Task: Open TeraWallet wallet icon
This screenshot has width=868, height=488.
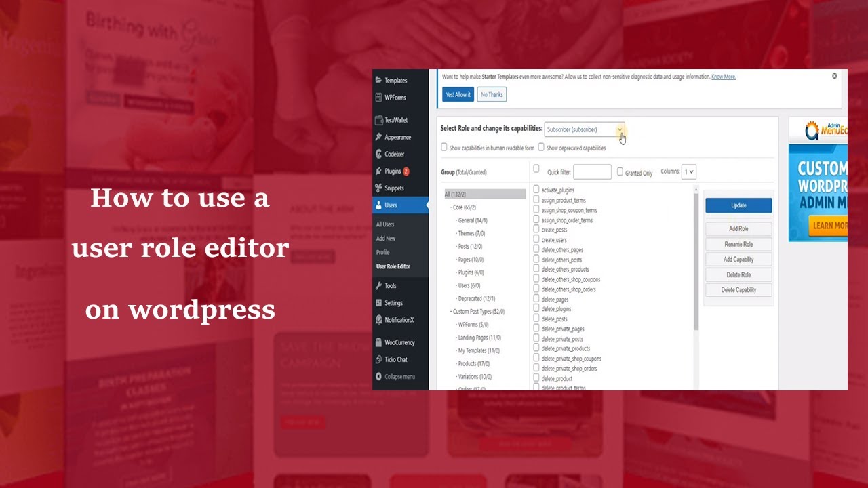Action: click(379, 120)
